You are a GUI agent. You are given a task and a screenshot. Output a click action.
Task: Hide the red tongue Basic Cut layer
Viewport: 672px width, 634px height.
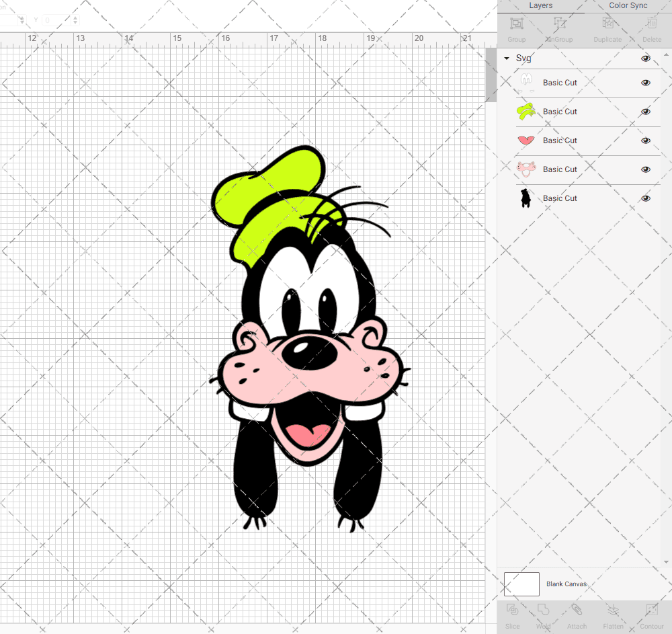[x=645, y=141]
